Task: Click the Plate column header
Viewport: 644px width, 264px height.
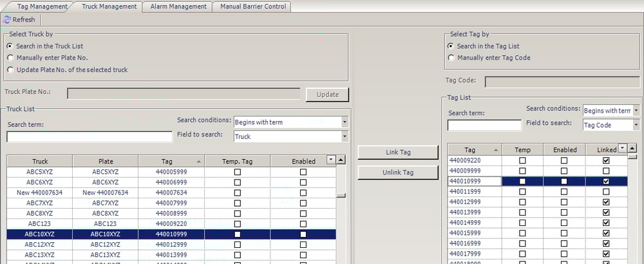Action: coord(106,162)
